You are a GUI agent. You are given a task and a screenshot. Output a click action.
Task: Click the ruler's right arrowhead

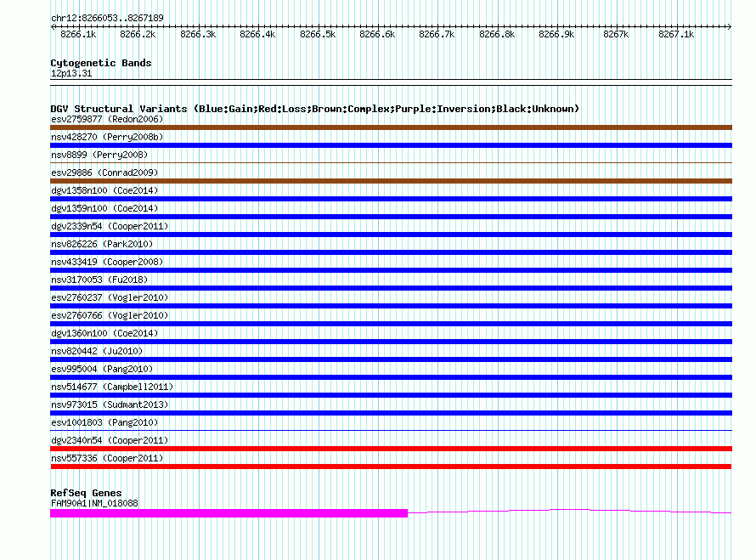(730, 26)
